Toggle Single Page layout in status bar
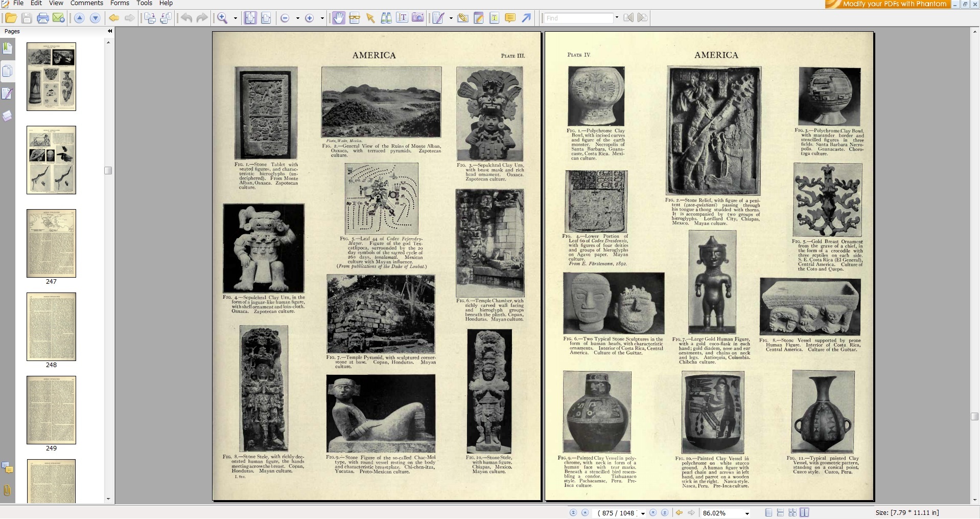 click(769, 513)
